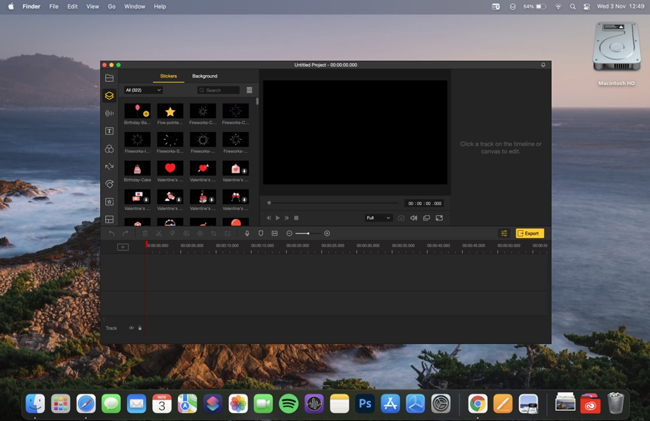Image resolution: width=650 pixels, height=421 pixels.
Task: Open Macintosh HD drive on desktop
Action: pos(616,54)
